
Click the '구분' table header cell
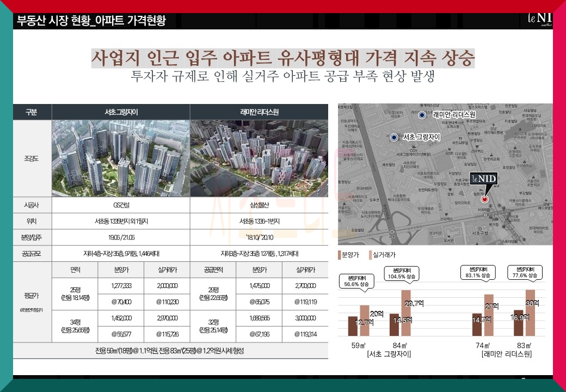coord(32,112)
